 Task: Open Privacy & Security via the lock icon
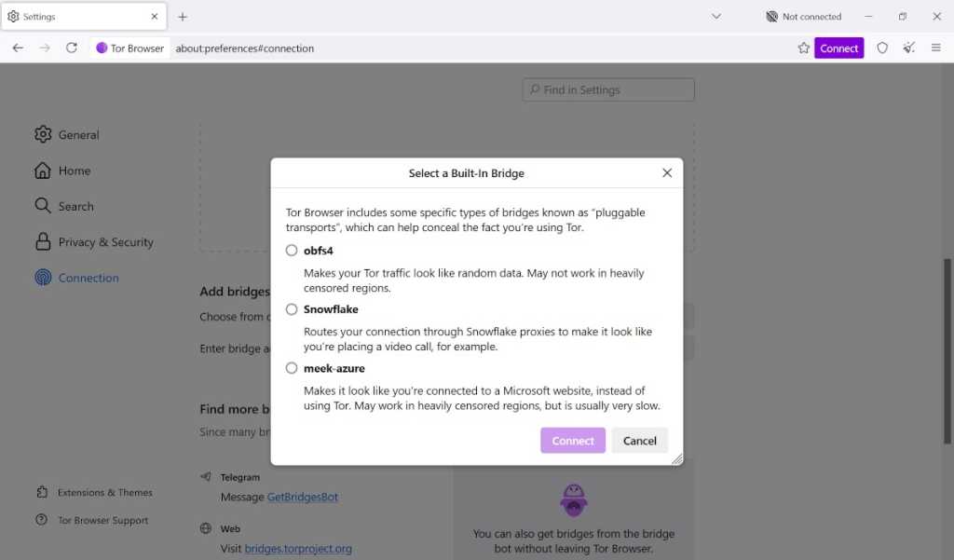click(x=43, y=241)
